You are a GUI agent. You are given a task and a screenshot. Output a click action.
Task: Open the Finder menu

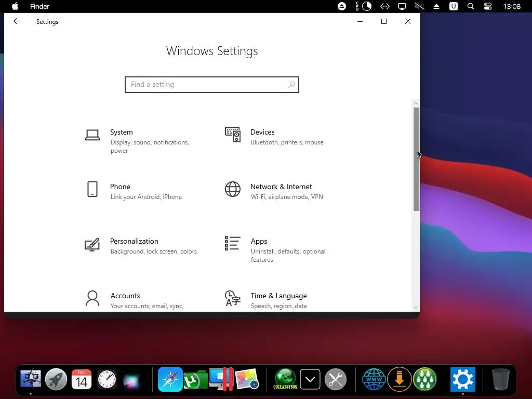pyautogui.click(x=39, y=6)
